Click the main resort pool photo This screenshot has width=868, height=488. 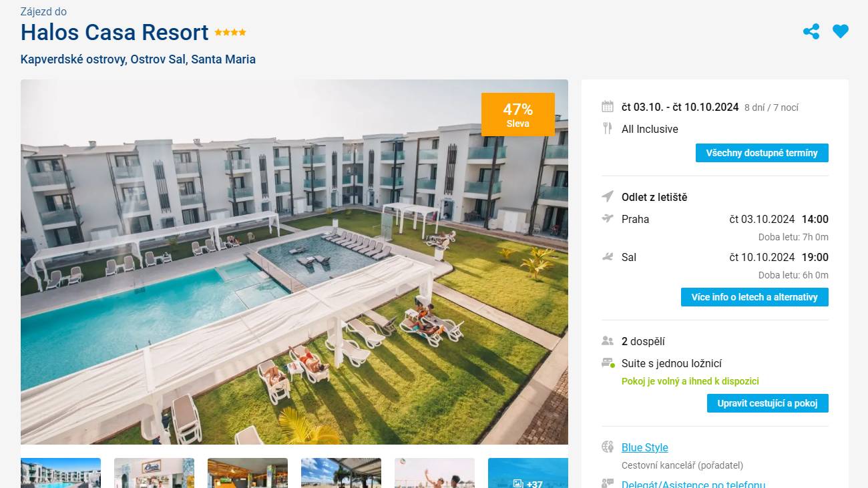pyautogui.click(x=294, y=262)
